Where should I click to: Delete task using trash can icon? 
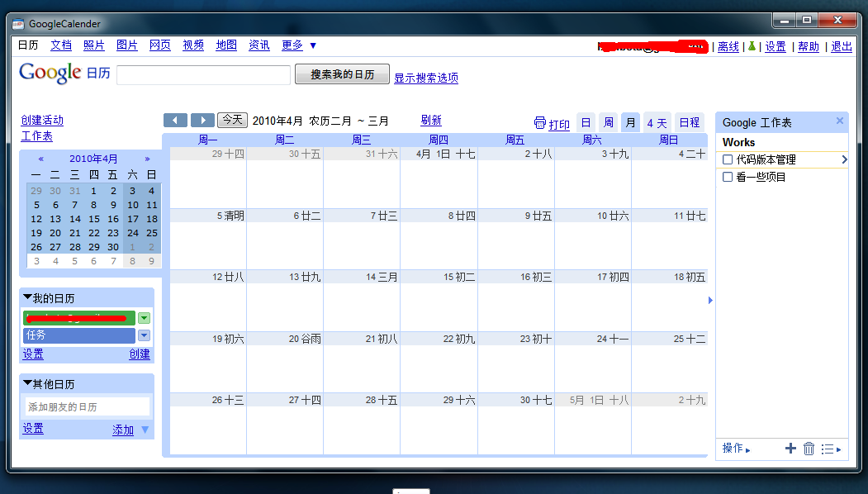pos(809,449)
